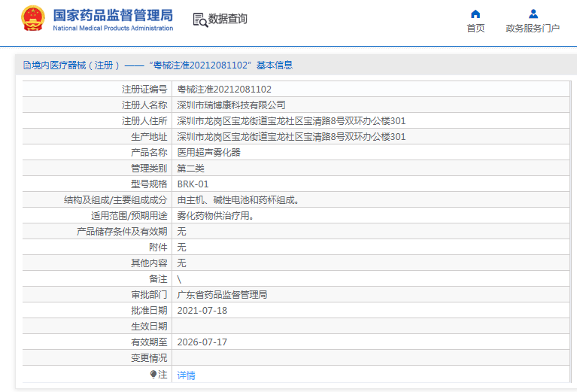Select 广东省药品监督管理局 approval department
This screenshot has height=392, width=577.
click(222, 295)
